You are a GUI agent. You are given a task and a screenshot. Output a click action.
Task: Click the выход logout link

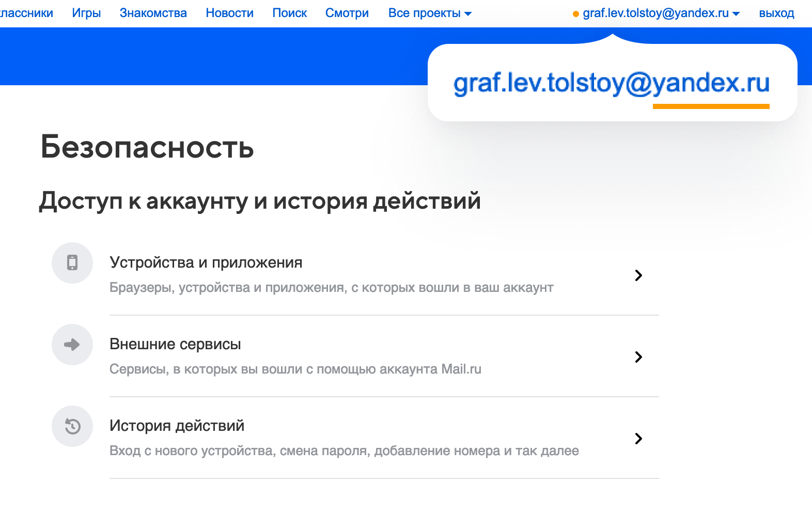point(776,13)
